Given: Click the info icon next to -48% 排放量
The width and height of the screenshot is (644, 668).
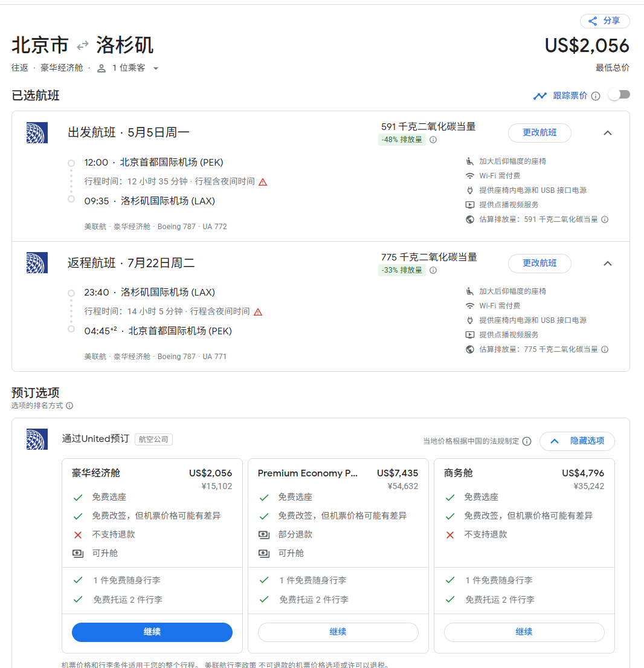Looking at the screenshot, I should [x=433, y=140].
